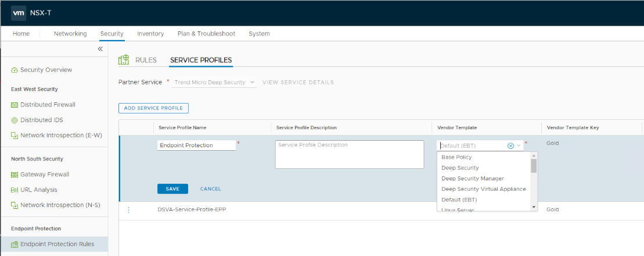Click ADD SERVICE PROFILE button
The image size is (644, 256).
pyautogui.click(x=153, y=108)
